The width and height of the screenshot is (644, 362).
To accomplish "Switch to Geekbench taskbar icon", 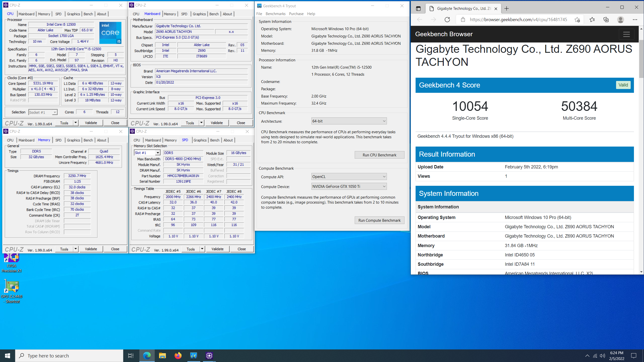I will click(x=193, y=355).
